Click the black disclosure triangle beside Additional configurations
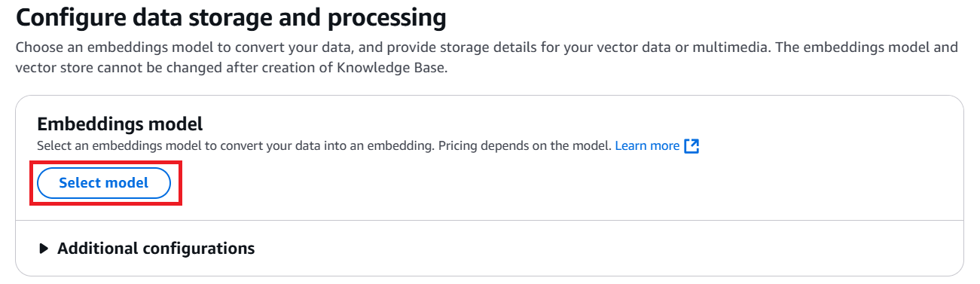 coord(44,248)
